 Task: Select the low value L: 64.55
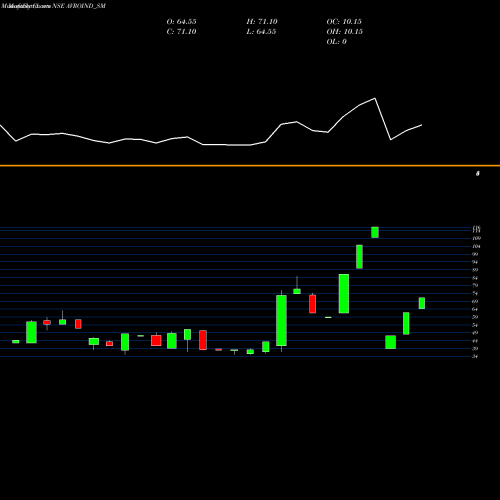(x=261, y=32)
